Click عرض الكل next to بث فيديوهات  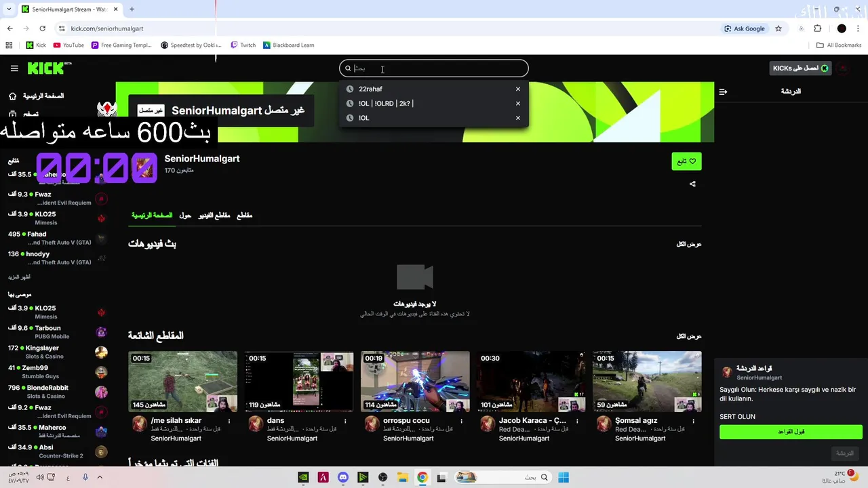coord(689,244)
